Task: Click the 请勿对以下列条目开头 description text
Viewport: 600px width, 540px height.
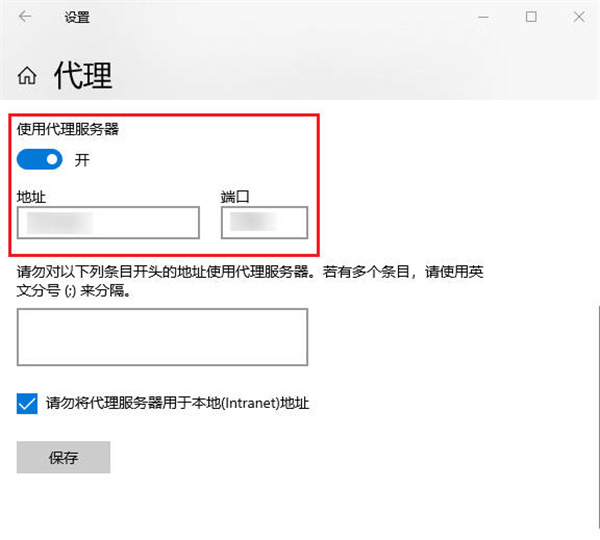Action: 250,281
